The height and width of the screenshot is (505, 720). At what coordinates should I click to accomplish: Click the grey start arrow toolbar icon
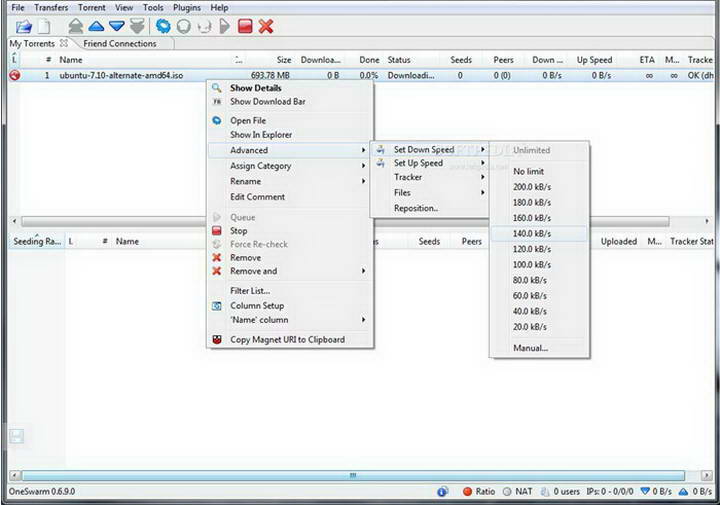tap(225, 26)
